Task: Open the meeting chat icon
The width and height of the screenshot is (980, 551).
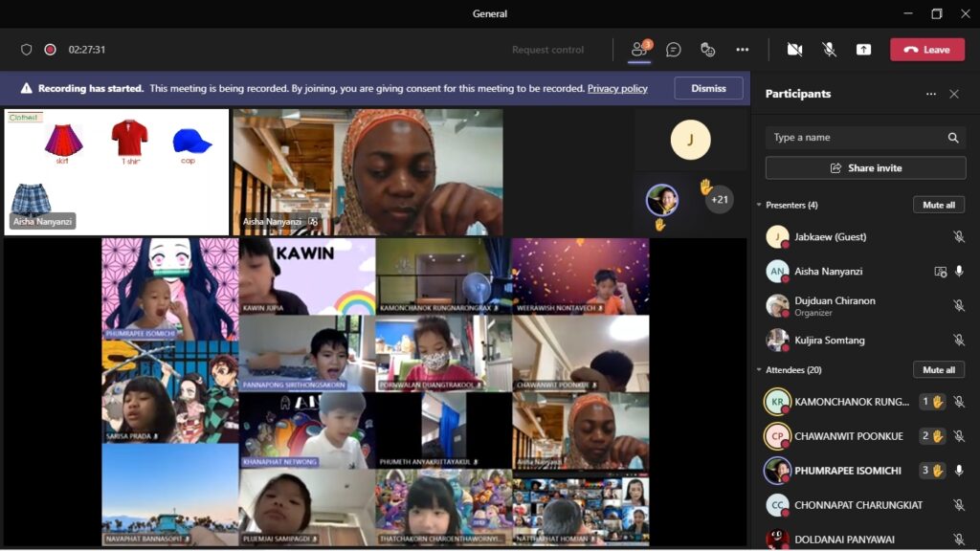Action: pyautogui.click(x=674, y=50)
